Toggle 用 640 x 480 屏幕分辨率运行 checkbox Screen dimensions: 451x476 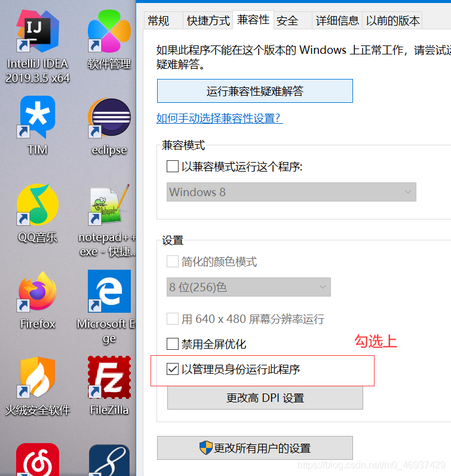(172, 319)
